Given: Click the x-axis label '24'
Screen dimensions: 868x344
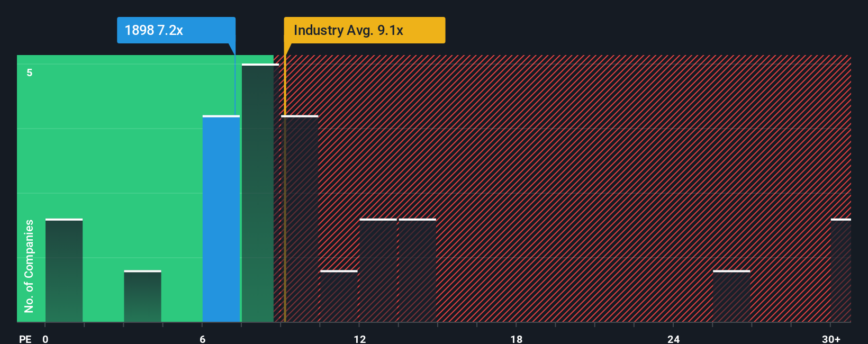Looking at the screenshot, I should coord(673,339).
